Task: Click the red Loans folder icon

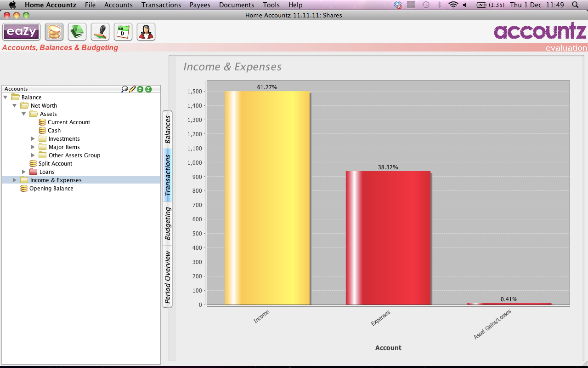Action: coord(34,172)
